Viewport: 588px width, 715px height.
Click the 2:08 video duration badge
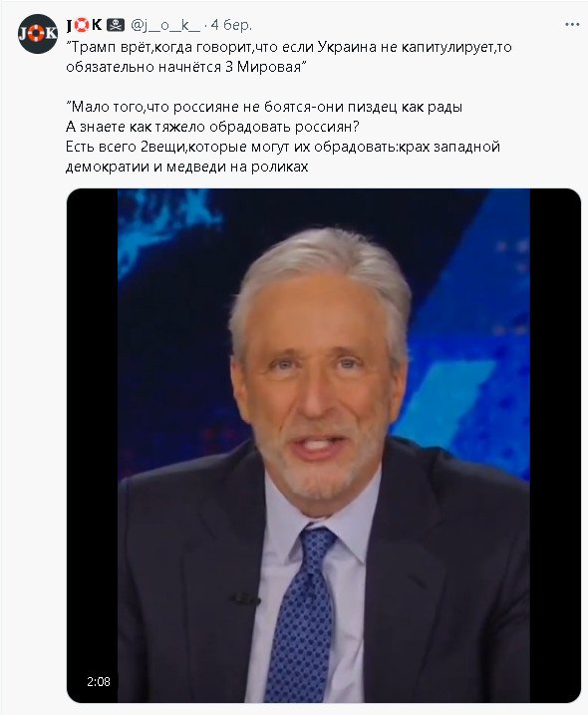tap(99, 682)
